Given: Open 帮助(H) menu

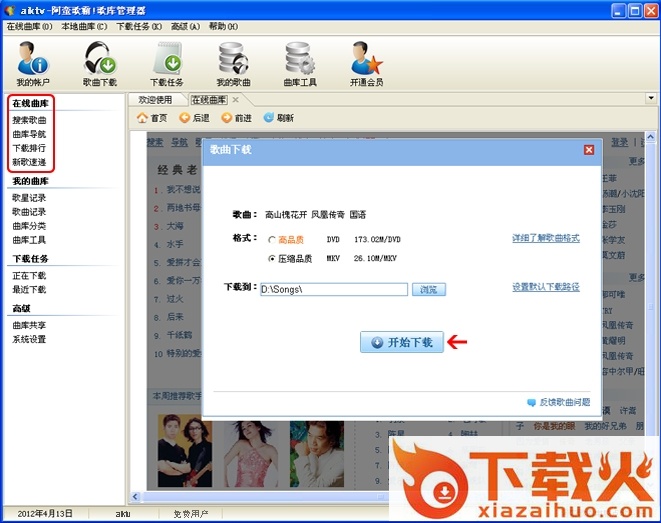Looking at the screenshot, I should pyautogui.click(x=223, y=27).
